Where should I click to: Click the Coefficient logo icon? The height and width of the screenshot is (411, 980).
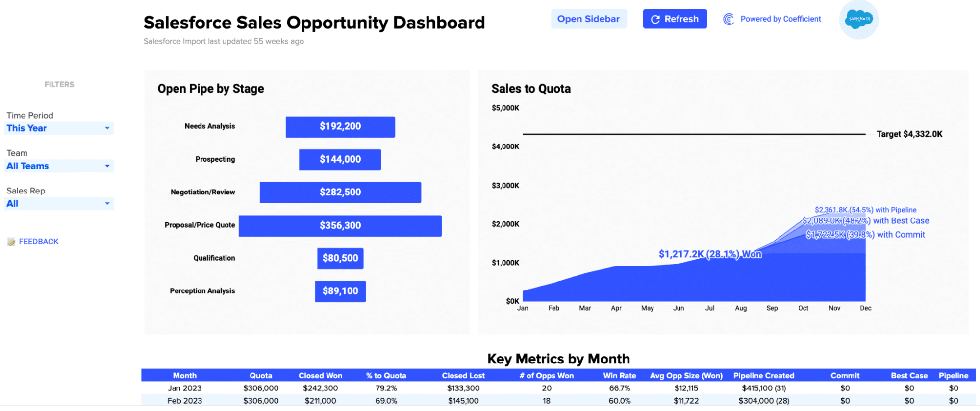tap(729, 19)
